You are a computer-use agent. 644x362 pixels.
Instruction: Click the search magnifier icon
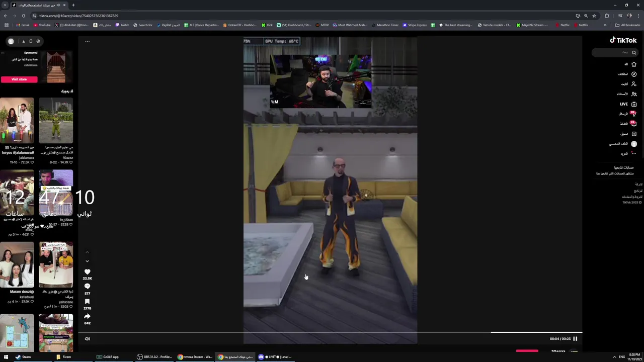tap(634, 52)
